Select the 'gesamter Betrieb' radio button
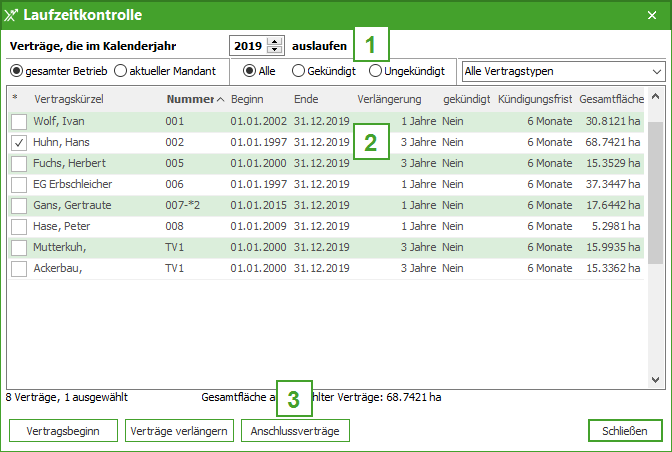The width and height of the screenshot is (672, 452). (17, 71)
